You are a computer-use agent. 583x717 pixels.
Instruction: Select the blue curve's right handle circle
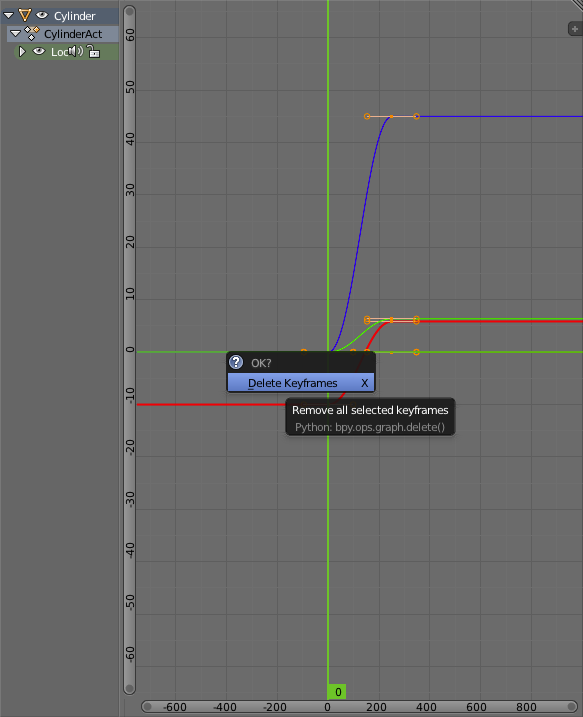(x=416, y=117)
